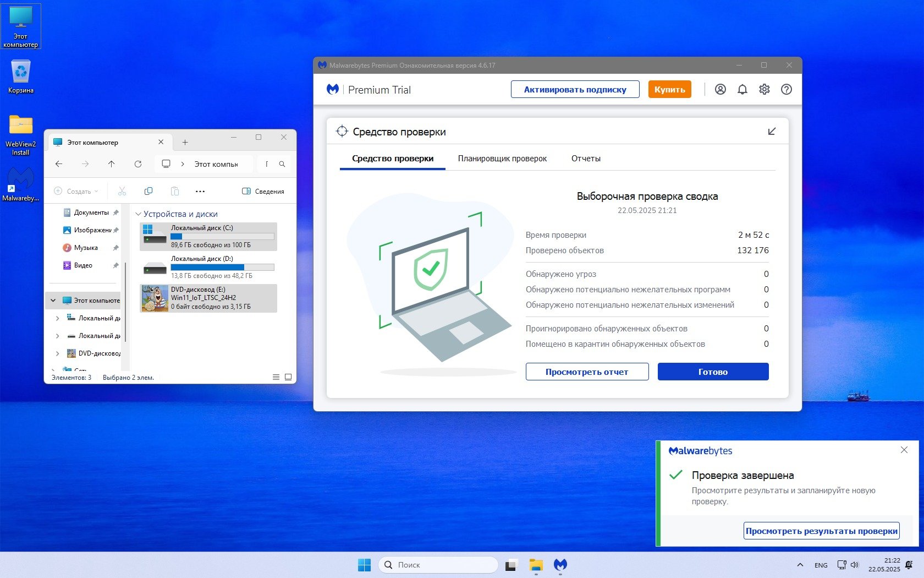Viewport: 924px width, 578px height.
Task: Open Malwarebytes account profile icon
Action: point(720,89)
